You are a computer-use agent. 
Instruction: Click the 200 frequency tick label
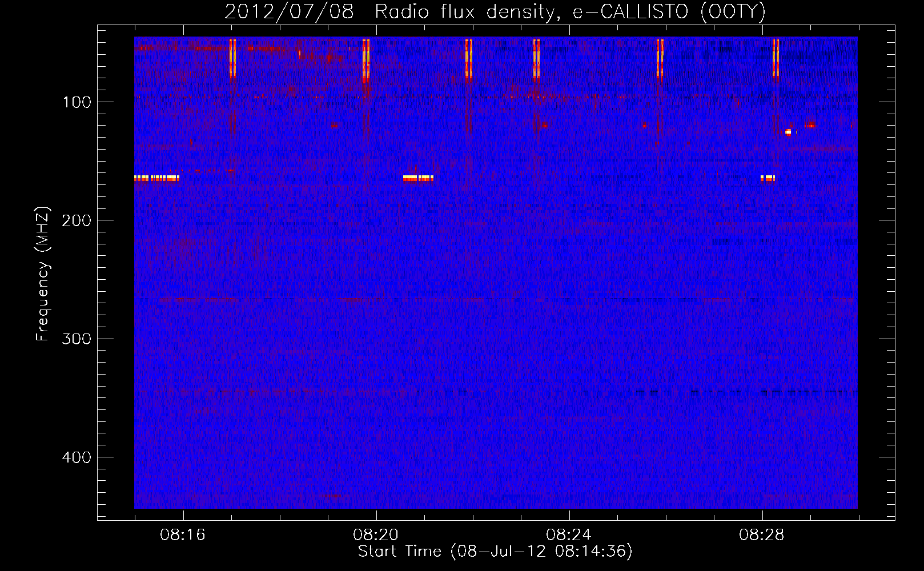[77, 220]
